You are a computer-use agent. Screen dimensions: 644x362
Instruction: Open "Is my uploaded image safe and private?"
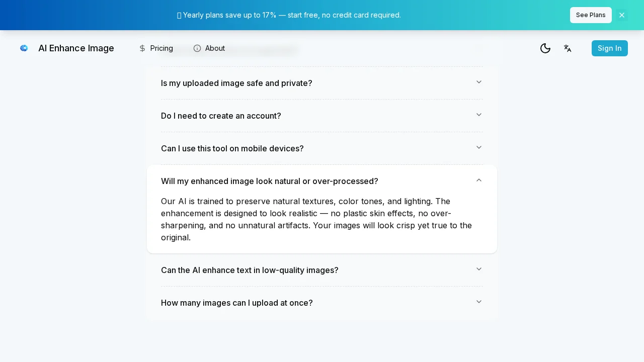point(236,83)
